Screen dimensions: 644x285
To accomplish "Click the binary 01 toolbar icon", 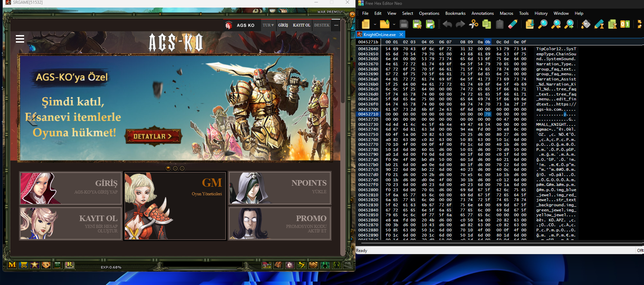I will coord(625,24).
